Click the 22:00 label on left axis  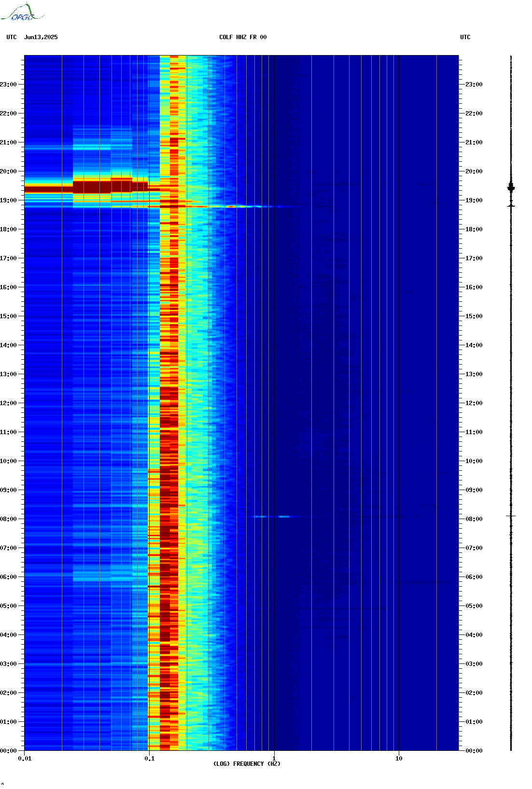(x=8, y=113)
